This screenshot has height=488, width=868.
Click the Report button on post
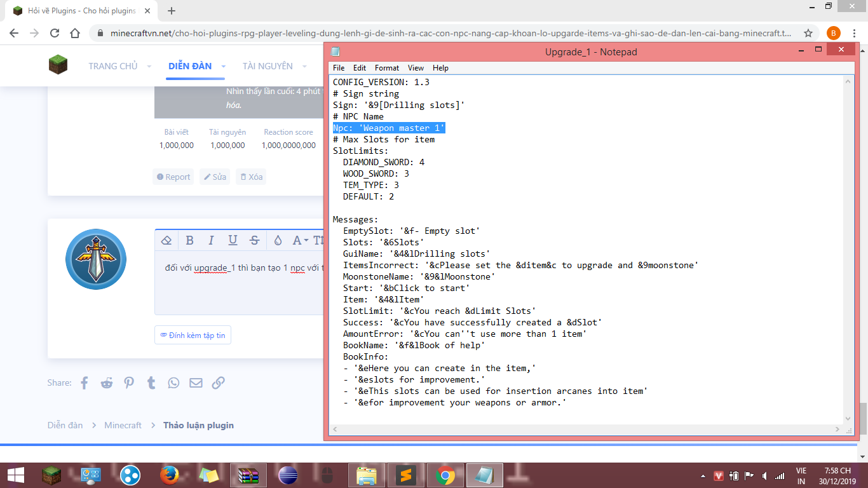coord(173,177)
